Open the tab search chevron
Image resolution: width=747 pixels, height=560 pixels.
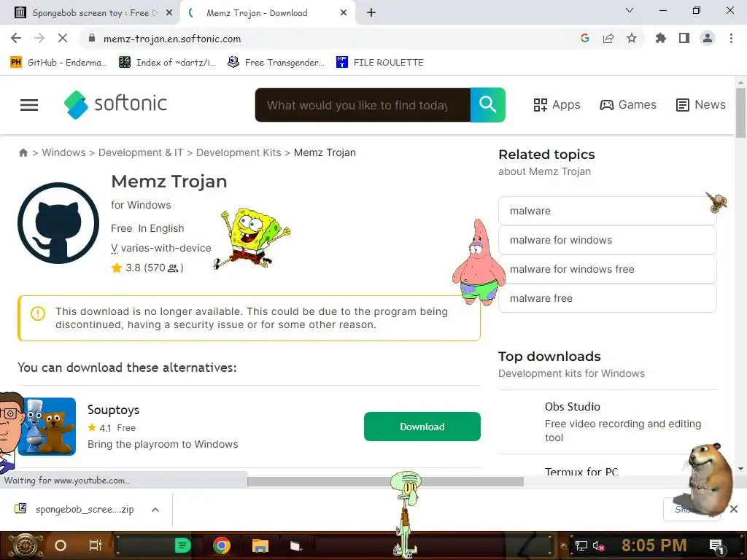tap(630, 10)
